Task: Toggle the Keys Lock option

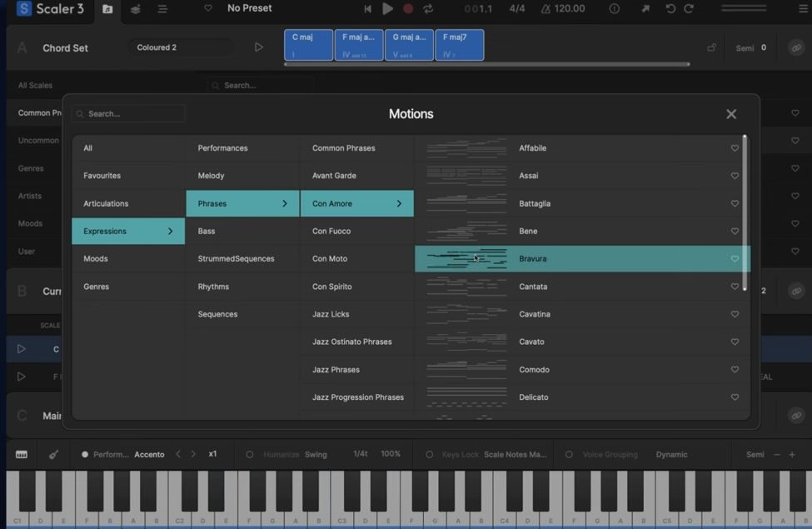Action: (x=429, y=455)
